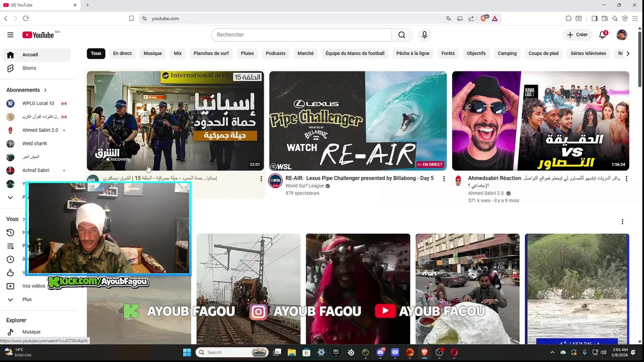Open the browser extensions puzzle icon
The height and width of the screenshot is (362, 644).
pyautogui.click(x=569, y=19)
